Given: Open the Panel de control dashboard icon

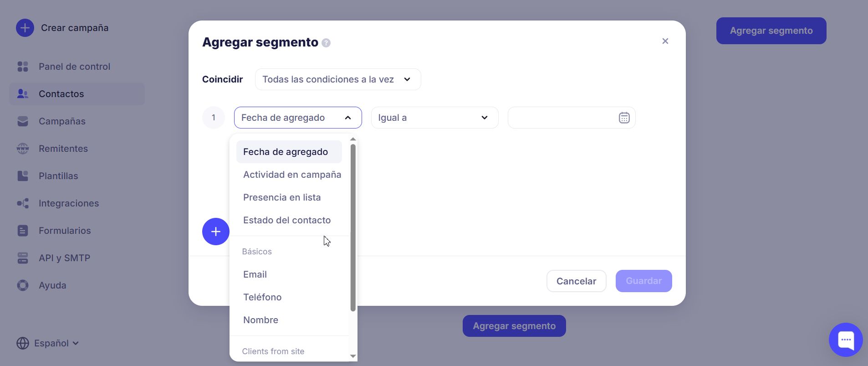Looking at the screenshot, I should tap(22, 67).
